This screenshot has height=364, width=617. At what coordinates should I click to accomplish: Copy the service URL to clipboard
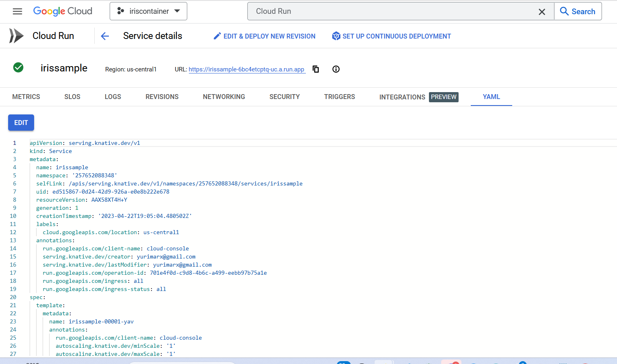click(x=316, y=69)
